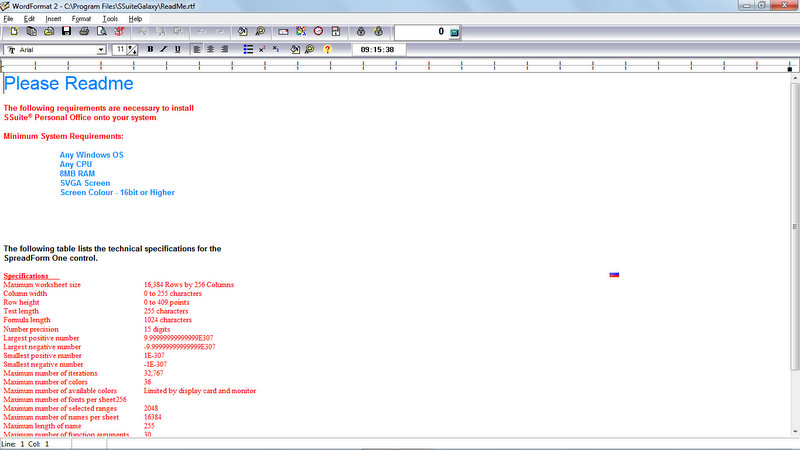800x450 pixels.
Task: Save the document with floppy disk icon
Action: point(66,32)
